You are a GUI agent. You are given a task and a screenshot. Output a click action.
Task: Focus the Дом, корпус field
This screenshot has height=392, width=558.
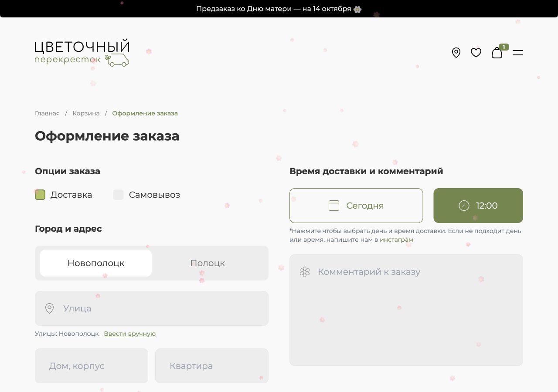(x=92, y=366)
